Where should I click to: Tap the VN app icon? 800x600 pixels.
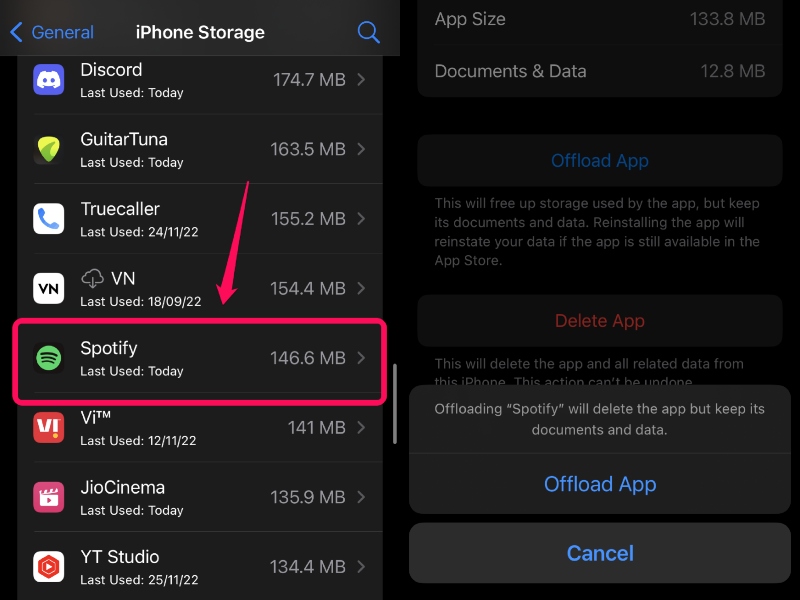tap(49, 289)
